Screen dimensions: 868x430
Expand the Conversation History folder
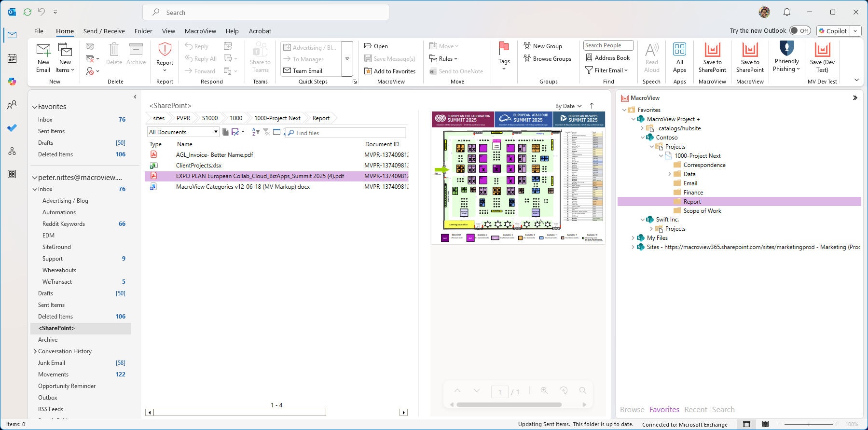pos(35,351)
